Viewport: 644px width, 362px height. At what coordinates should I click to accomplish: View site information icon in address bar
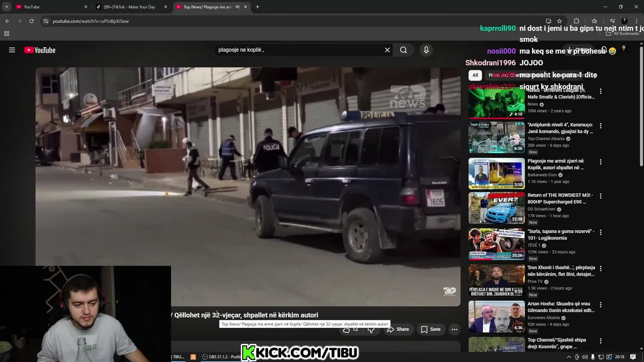(46, 21)
